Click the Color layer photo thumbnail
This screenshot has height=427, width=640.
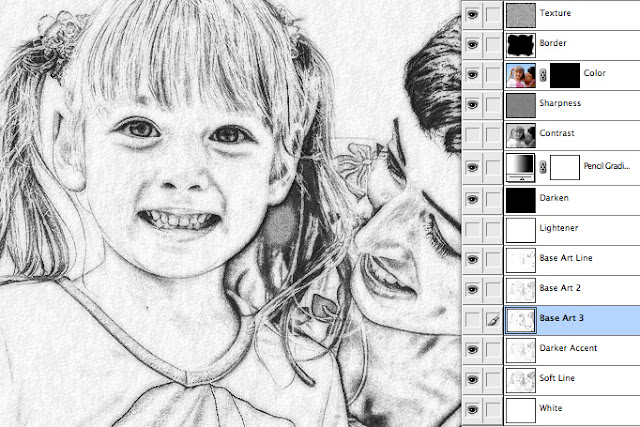(521, 75)
